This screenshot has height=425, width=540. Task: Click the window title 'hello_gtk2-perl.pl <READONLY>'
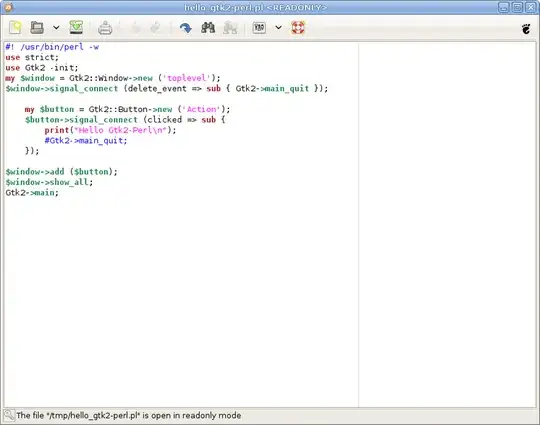click(255, 7)
